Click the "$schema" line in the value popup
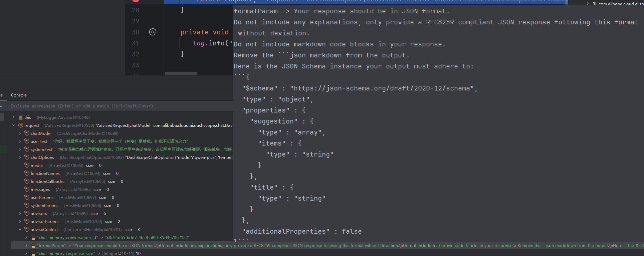The width and height of the screenshot is (644, 256). [360, 88]
